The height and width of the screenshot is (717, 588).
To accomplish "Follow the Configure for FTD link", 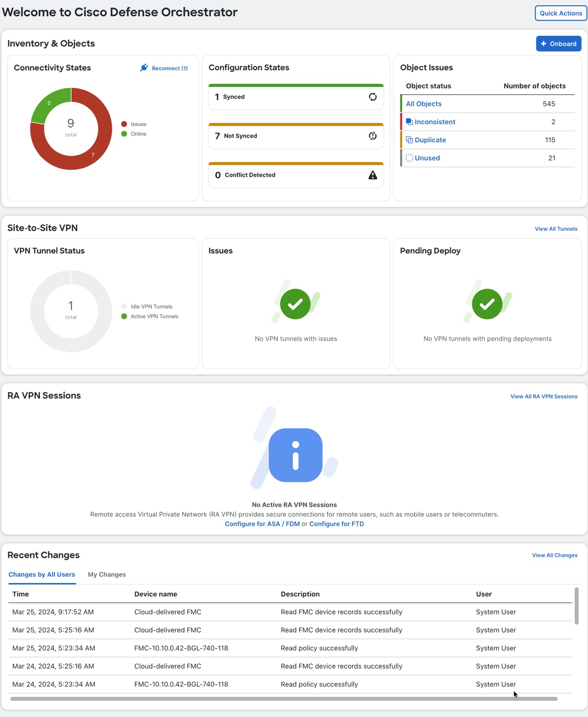I will 336,524.
